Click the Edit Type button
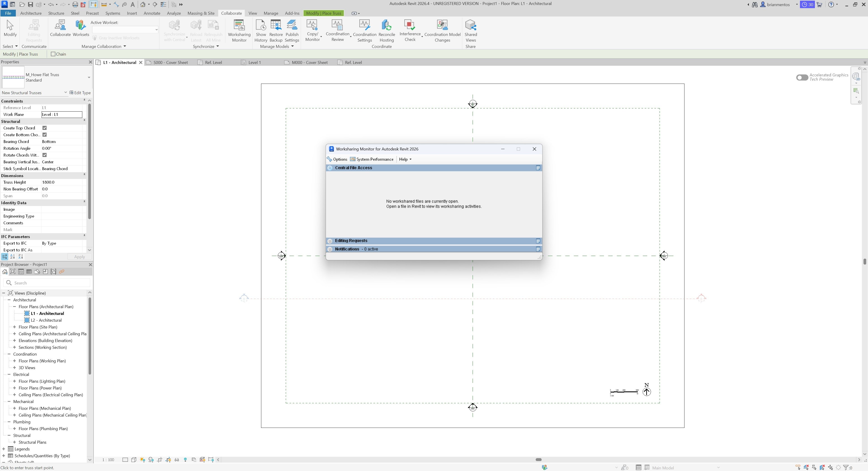The width and height of the screenshot is (868, 471). tap(80, 93)
